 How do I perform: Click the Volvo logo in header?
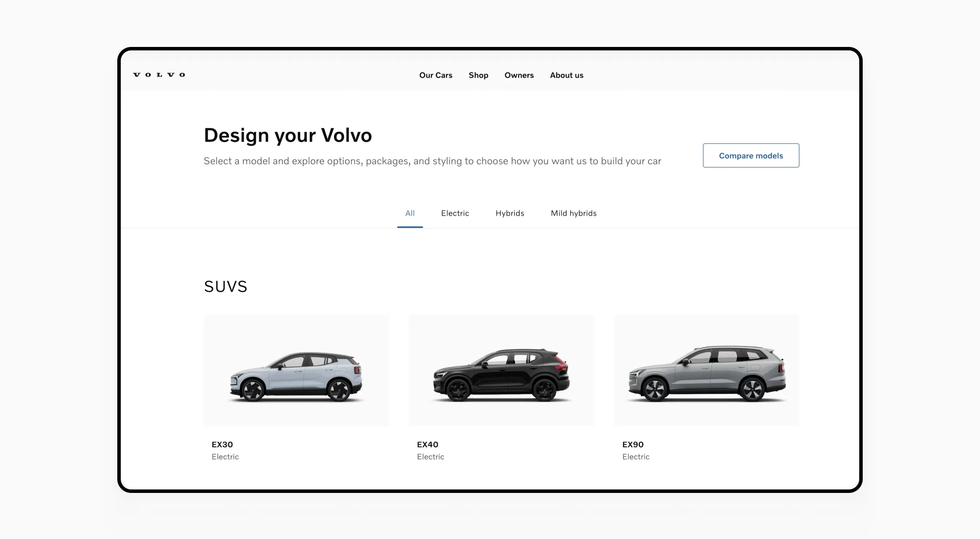[159, 75]
